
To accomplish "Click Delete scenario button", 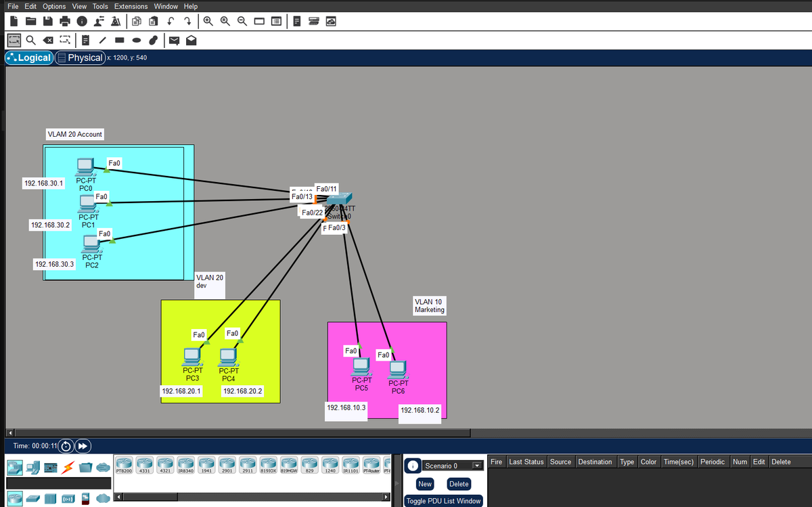I will point(459,484).
